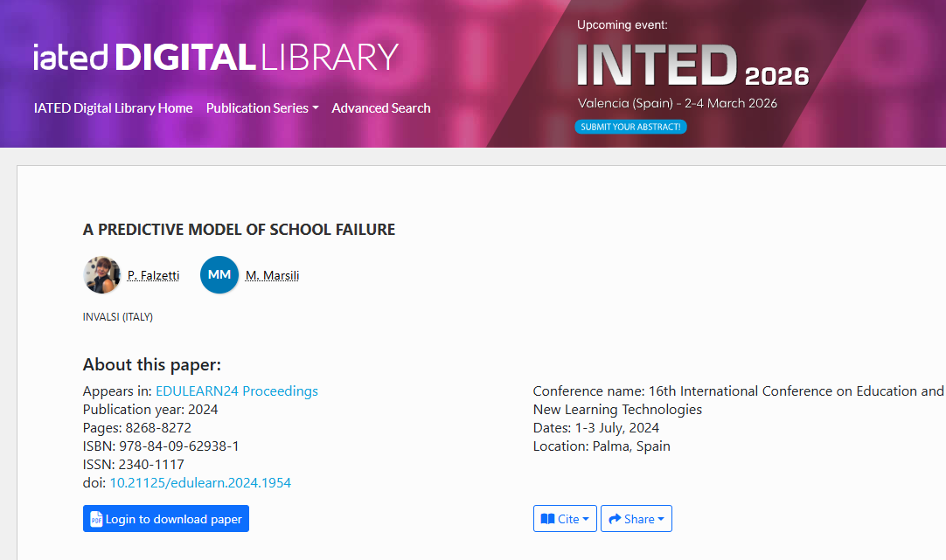The height and width of the screenshot is (560, 946).
Task: Click the iated Digital Library logo
Action: [216, 57]
